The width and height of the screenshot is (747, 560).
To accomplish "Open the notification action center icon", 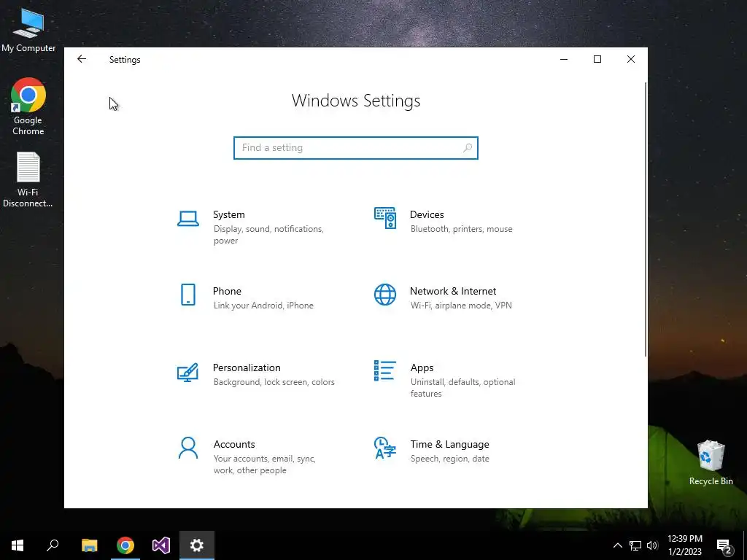I will pos(724,546).
